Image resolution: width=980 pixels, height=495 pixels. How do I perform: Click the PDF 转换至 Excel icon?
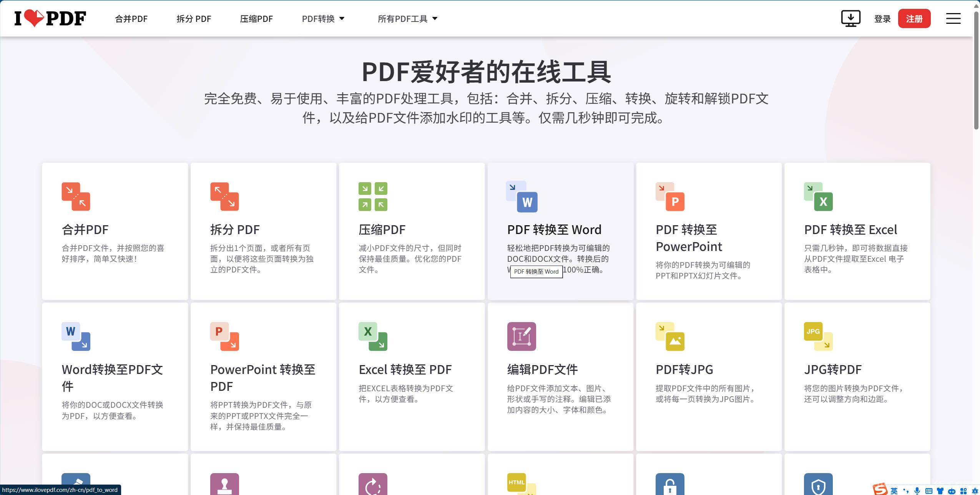[x=818, y=196]
